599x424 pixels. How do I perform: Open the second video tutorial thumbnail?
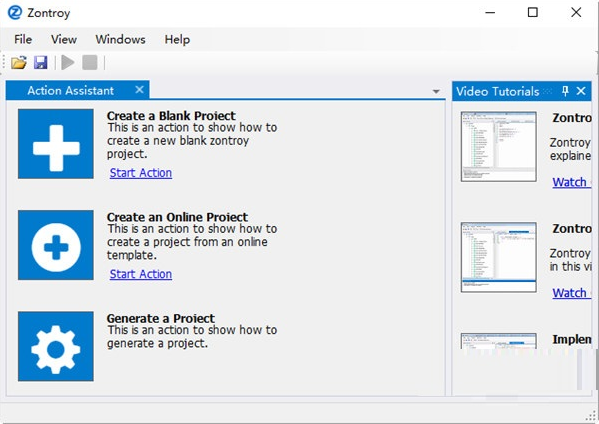click(499, 257)
